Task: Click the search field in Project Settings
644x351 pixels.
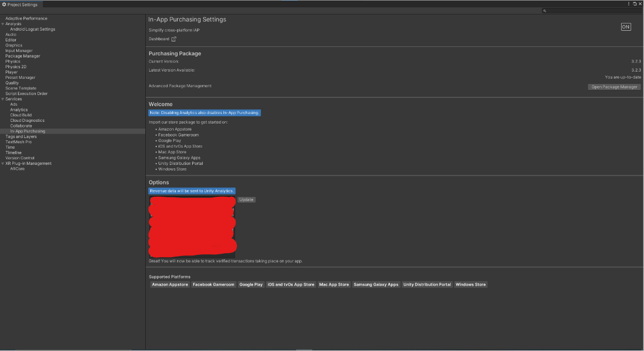Action: click(x=591, y=11)
